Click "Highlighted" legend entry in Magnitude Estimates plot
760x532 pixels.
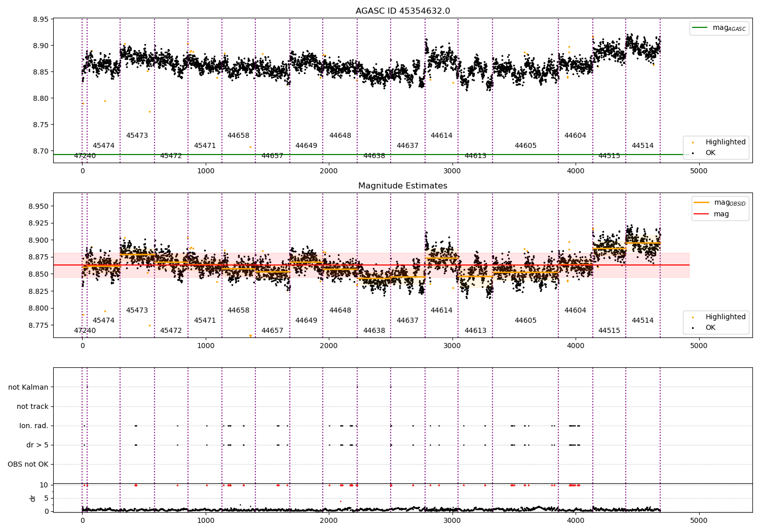pyautogui.click(x=726, y=317)
